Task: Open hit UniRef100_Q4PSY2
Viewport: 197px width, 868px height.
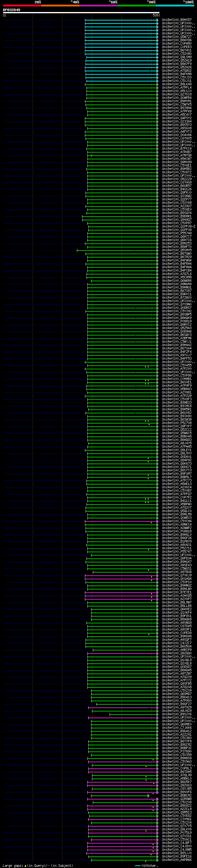Action: tap(176, 118)
